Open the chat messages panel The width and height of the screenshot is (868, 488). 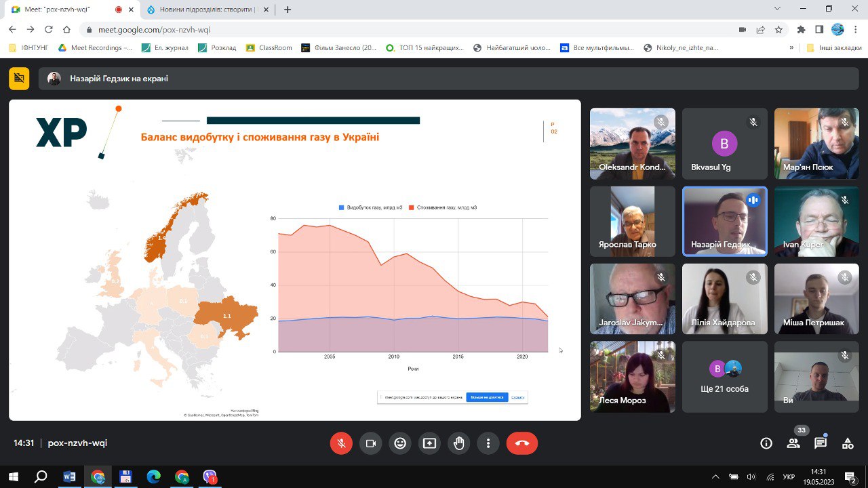click(821, 443)
